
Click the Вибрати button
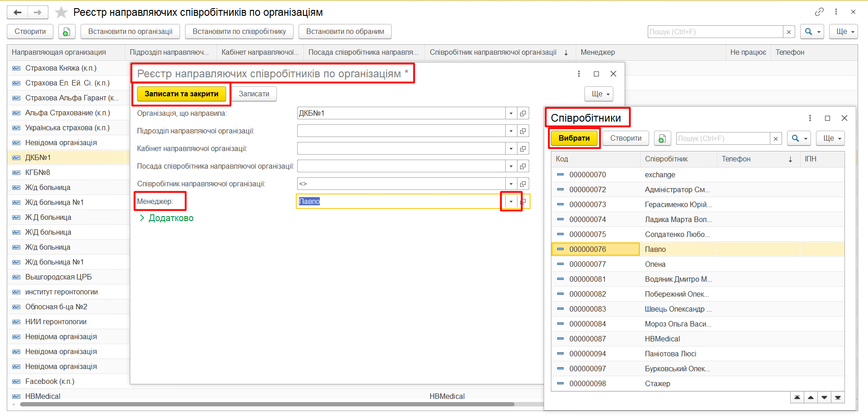[574, 138]
